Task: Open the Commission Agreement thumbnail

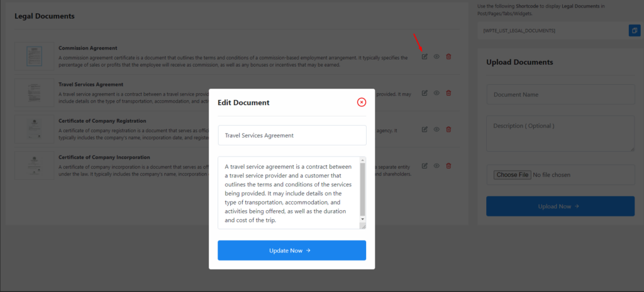Action: click(x=34, y=57)
